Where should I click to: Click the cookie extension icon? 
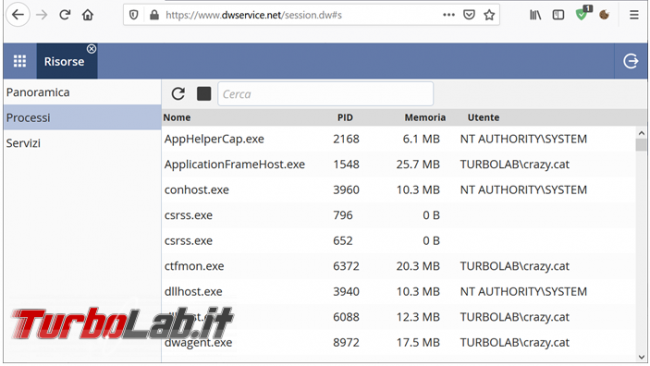(x=604, y=15)
